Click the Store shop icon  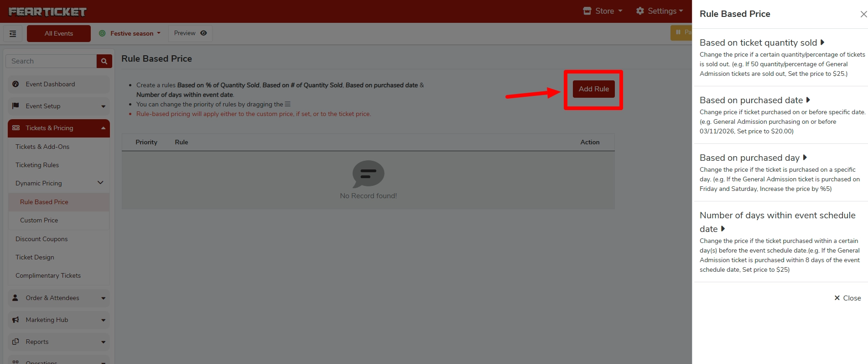587,11
